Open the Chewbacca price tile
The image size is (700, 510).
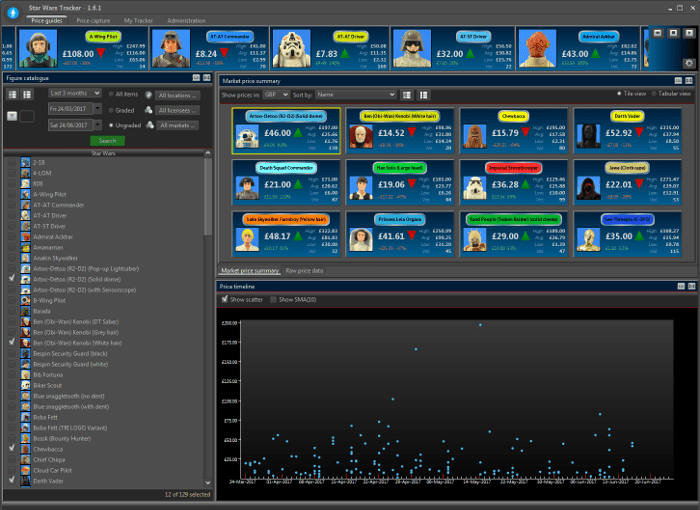(513, 130)
